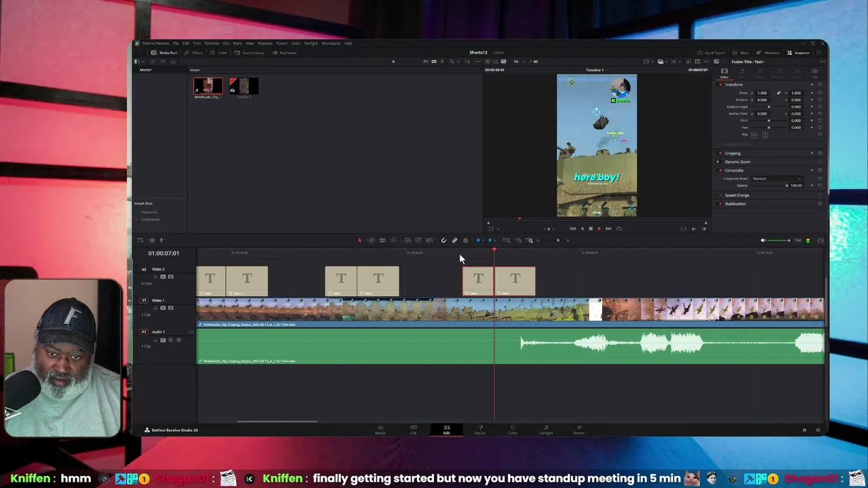868x488 pixels.
Task: Jump to first frame in viewer
Action: tap(573, 228)
